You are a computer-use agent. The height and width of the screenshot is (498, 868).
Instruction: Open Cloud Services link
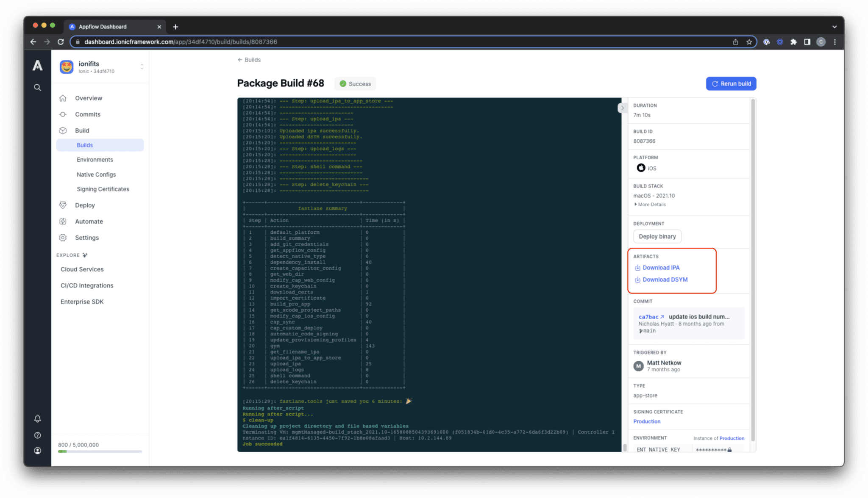tap(82, 269)
